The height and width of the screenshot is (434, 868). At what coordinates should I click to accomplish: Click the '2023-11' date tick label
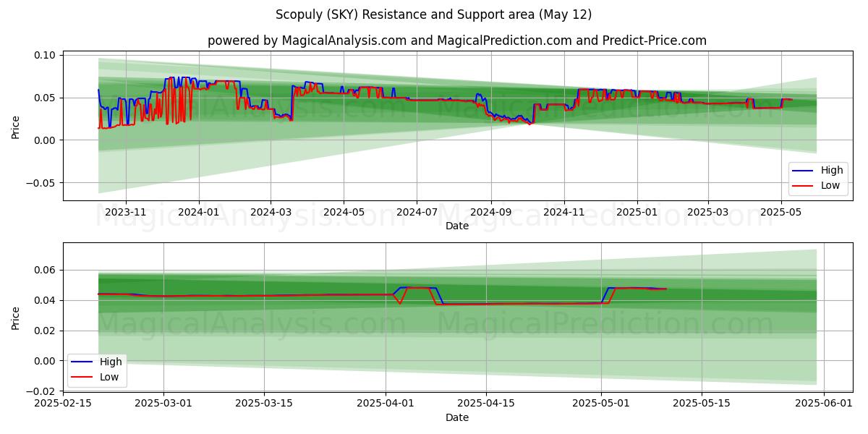(126, 213)
